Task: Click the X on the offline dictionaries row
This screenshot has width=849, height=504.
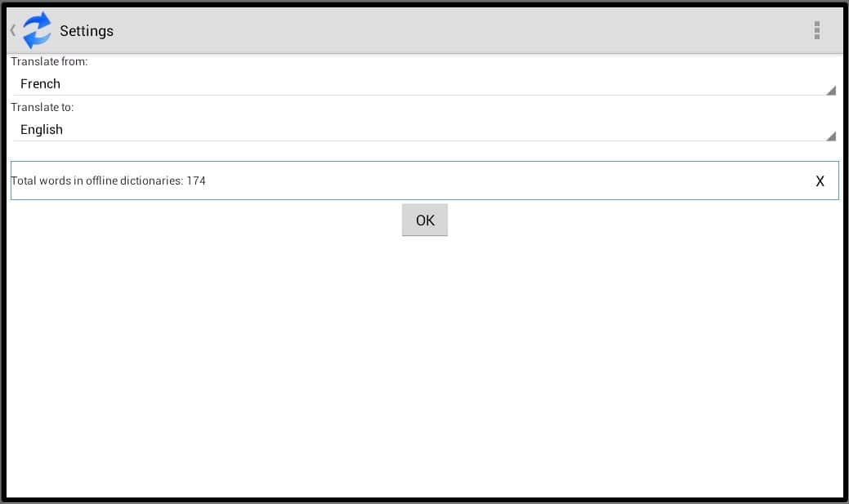Action: click(820, 181)
